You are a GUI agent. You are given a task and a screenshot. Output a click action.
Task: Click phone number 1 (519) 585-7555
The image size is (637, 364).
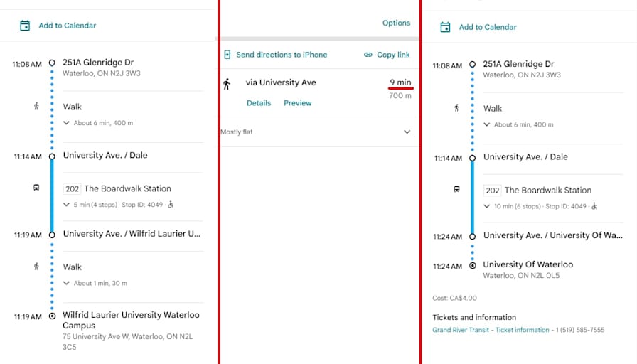[580, 330]
